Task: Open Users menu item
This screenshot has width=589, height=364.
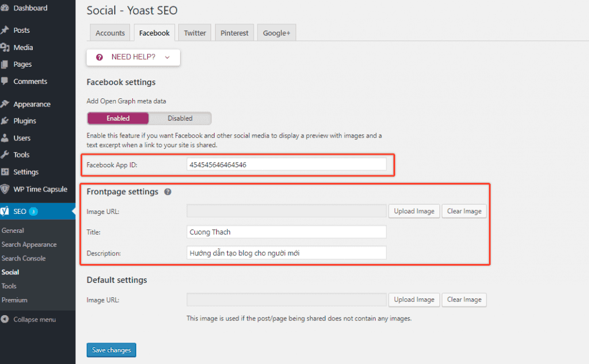Action: 22,138
